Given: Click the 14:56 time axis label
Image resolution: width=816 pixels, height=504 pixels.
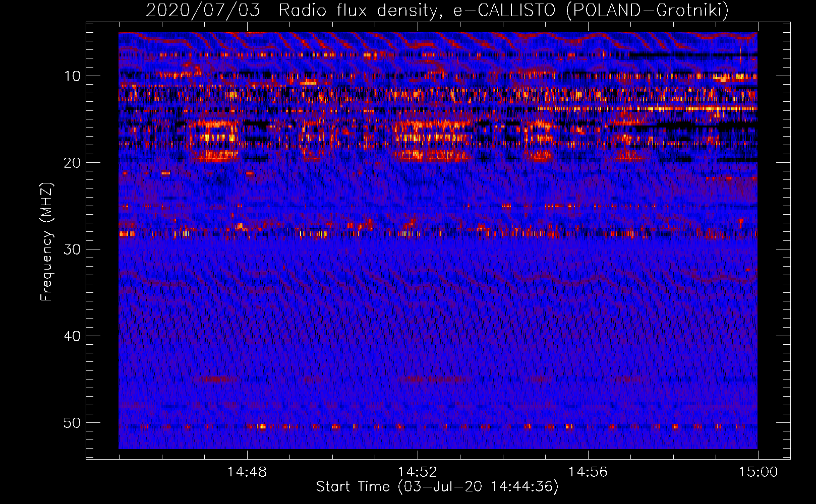Looking at the screenshot, I should coord(588,472).
